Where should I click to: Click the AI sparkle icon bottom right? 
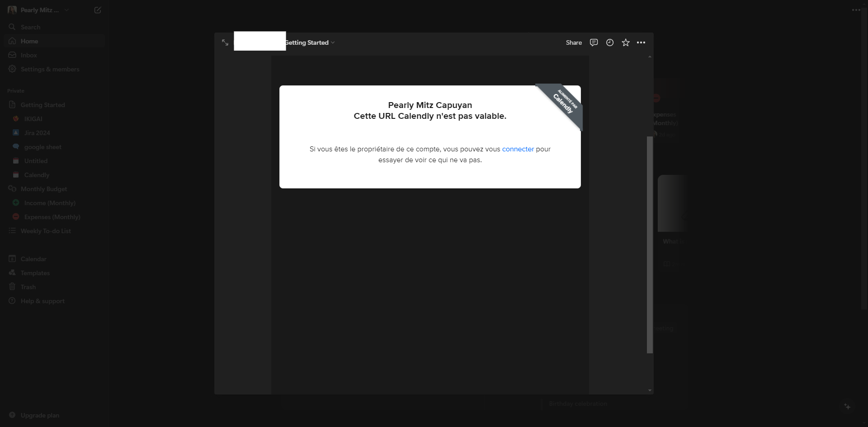(847, 407)
